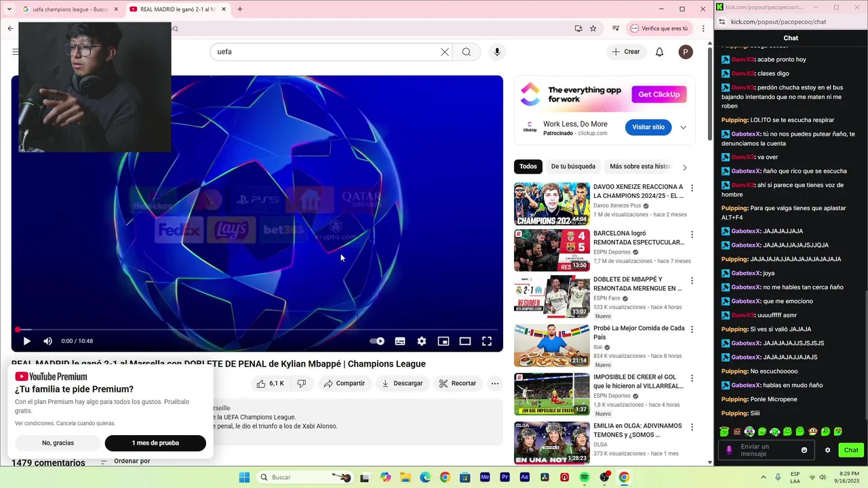Viewport: 868px width, 488px height.
Task: Click the Descargar button
Action: coord(402,384)
